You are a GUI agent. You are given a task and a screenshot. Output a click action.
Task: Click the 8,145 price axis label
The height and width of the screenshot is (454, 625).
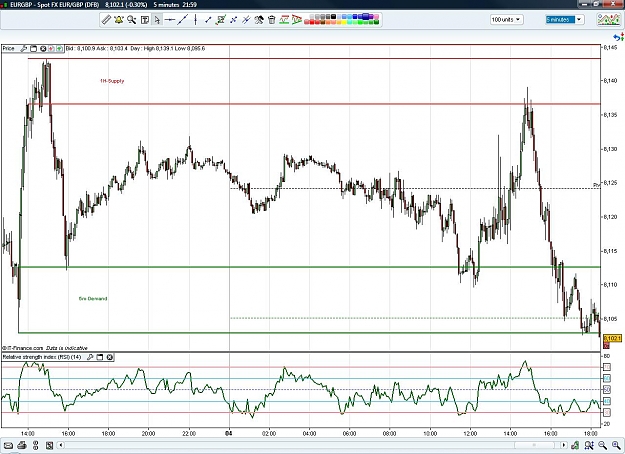coord(610,47)
